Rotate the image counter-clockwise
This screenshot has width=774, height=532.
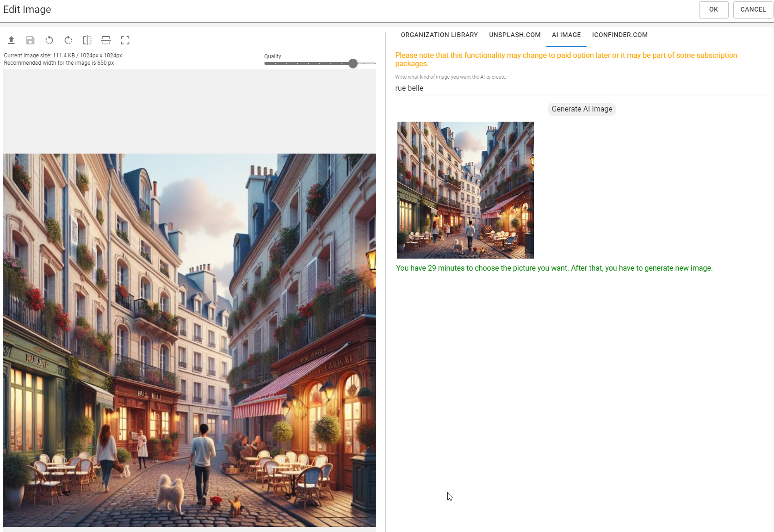coord(49,40)
